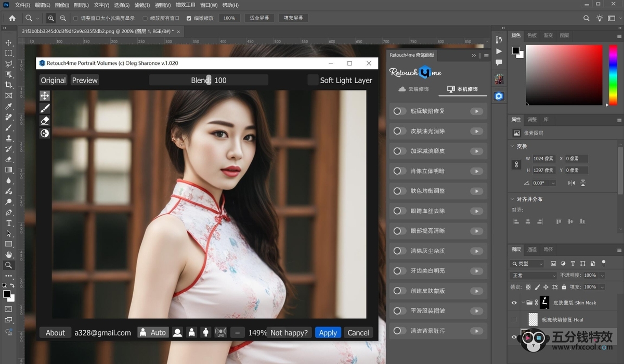Select the Type tool in Photoshop toolbar
The height and width of the screenshot is (364, 624).
8,223
